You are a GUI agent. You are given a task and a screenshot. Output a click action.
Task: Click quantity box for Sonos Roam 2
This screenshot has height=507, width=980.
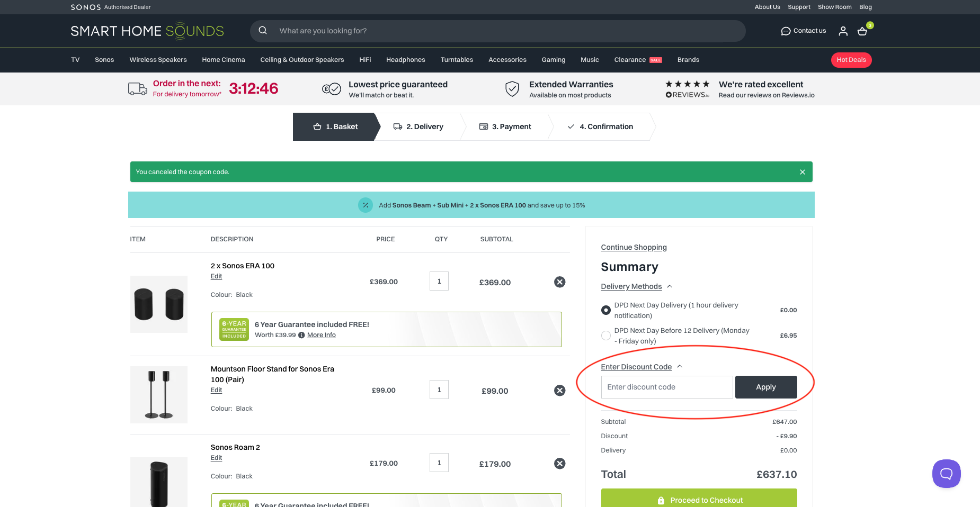[x=439, y=463]
